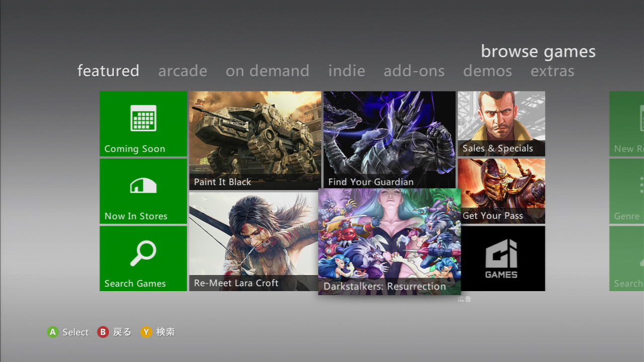Image resolution: width=644 pixels, height=362 pixels.
Task: Click the yellow Y search button icon
Action: pos(146,332)
